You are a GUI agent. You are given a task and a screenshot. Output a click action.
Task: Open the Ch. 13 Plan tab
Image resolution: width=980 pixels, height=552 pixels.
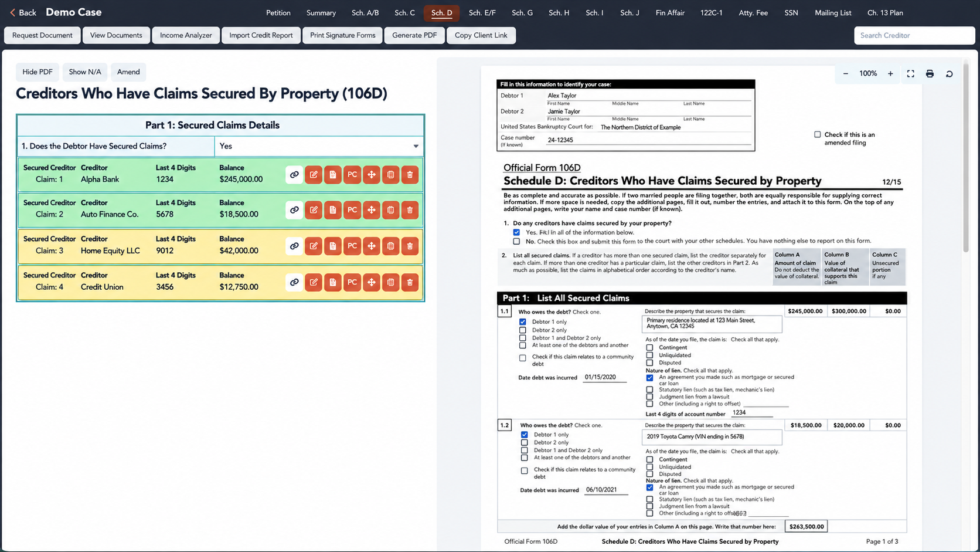click(885, 12)
